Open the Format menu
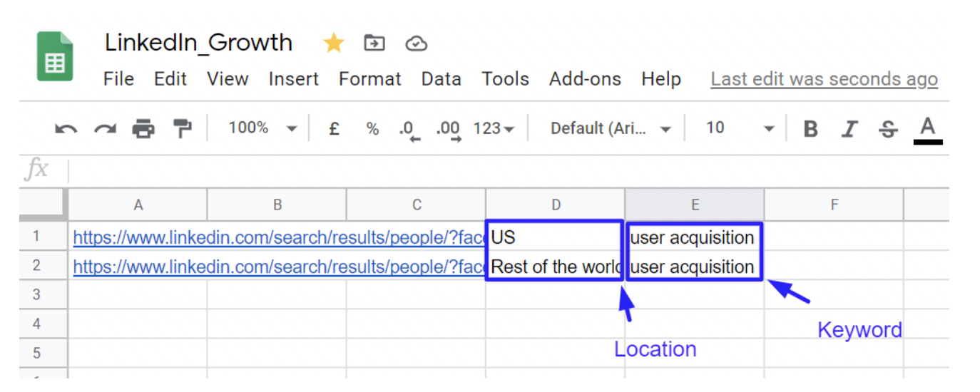Screen dimensions: 980x392 (x=370, y=79)
